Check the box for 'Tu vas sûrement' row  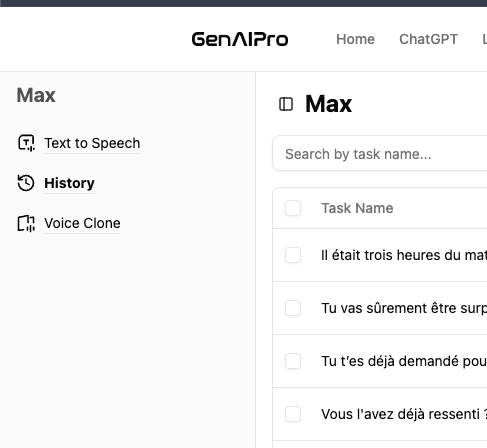293,308
